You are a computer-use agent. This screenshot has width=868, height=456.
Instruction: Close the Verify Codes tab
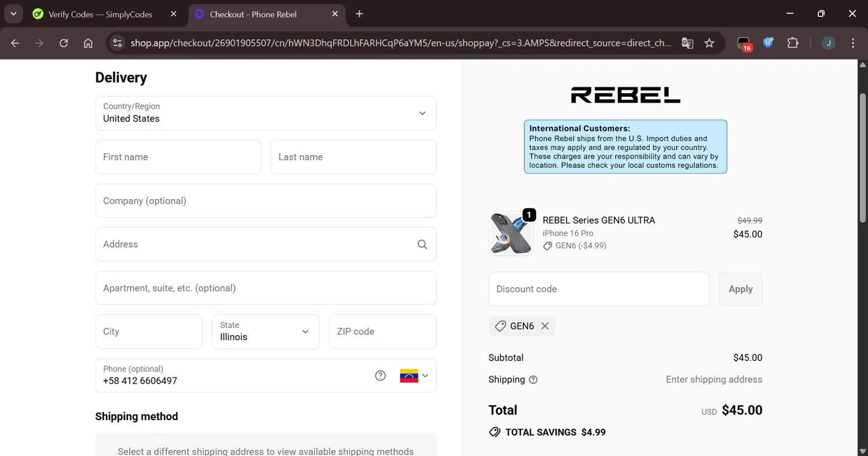tap(174, 14)
